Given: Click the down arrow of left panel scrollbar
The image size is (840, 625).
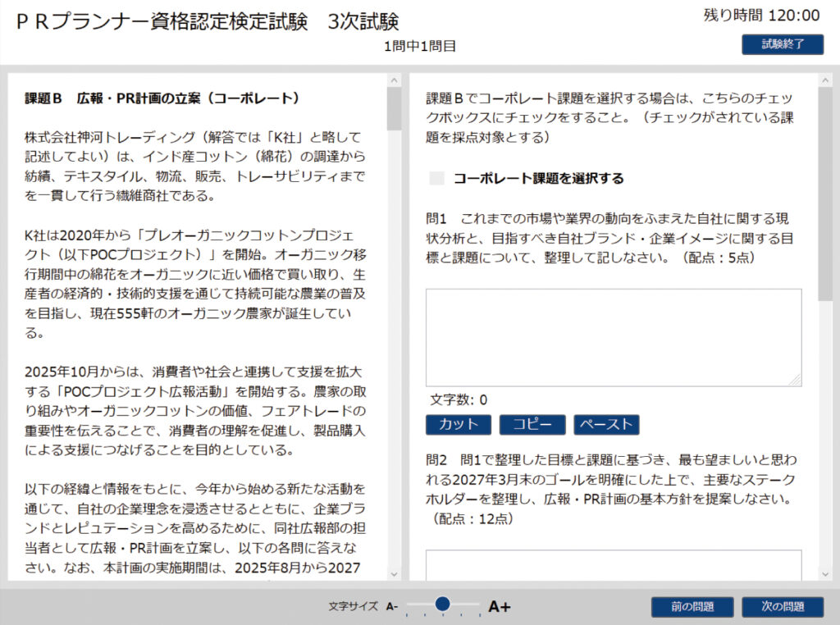Looking at the screenshot, I should click(395, 573).
